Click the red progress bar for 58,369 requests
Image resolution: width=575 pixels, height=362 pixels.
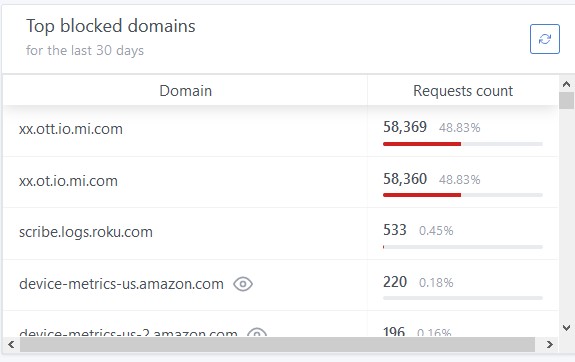[422, 144]
